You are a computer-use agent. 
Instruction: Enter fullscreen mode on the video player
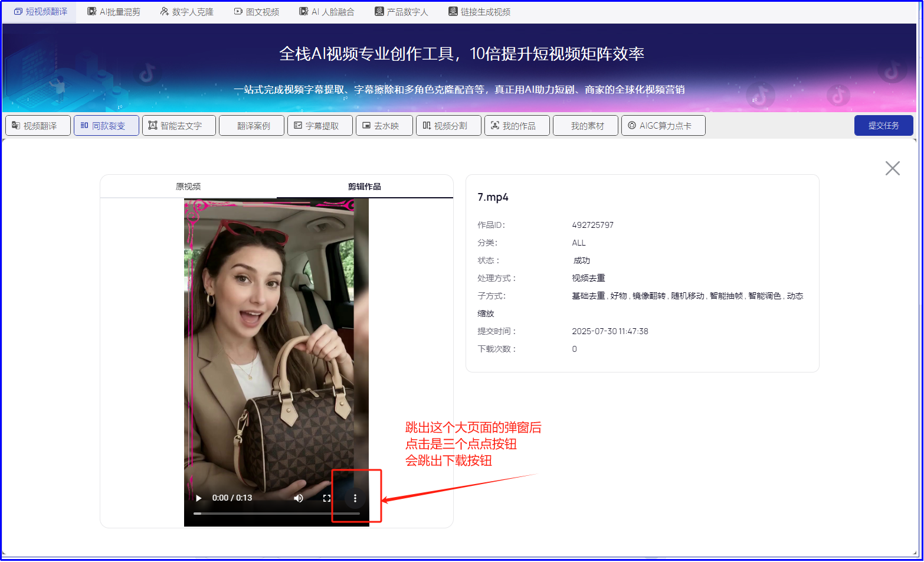pos(327,498)
